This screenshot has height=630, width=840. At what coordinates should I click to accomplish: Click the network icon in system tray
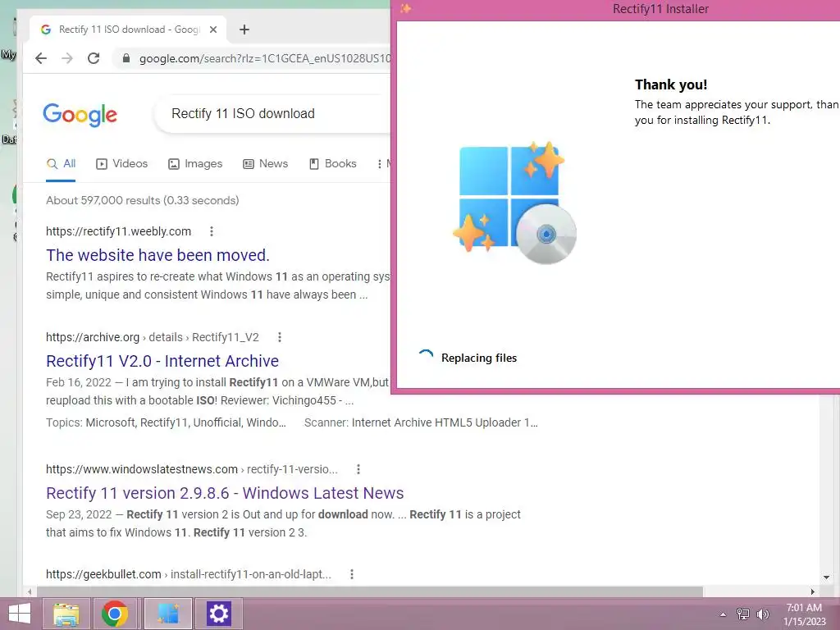(x=743, y=614)
